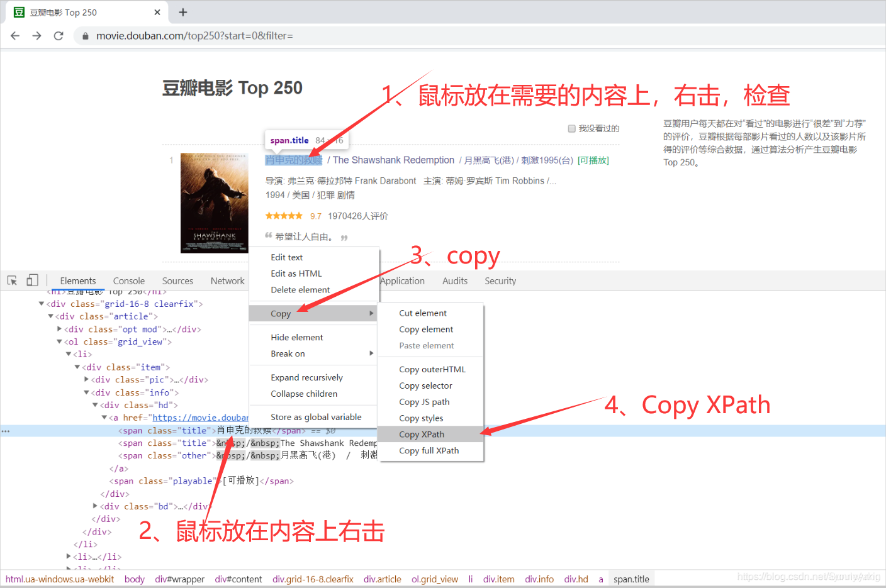The height and width of the screenshot is (588, 886).
Task: Click the 1970426人评价 rating count
Action: pyautogui.click(x=358, y=216)
